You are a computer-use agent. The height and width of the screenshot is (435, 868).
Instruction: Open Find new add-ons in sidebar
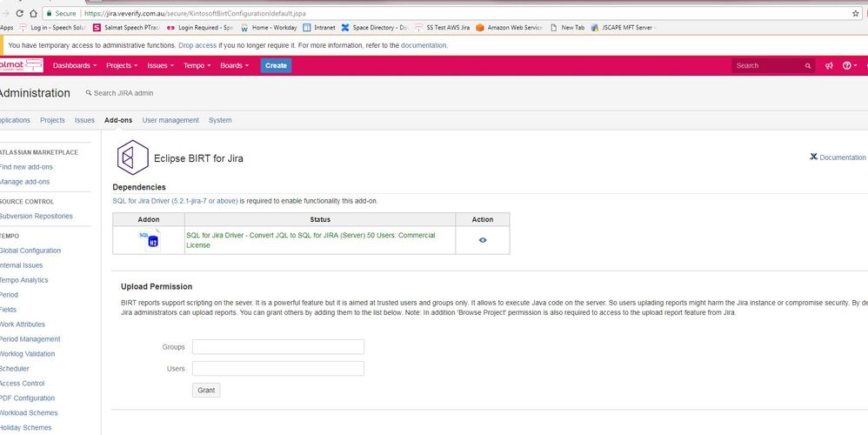(26, 166)
